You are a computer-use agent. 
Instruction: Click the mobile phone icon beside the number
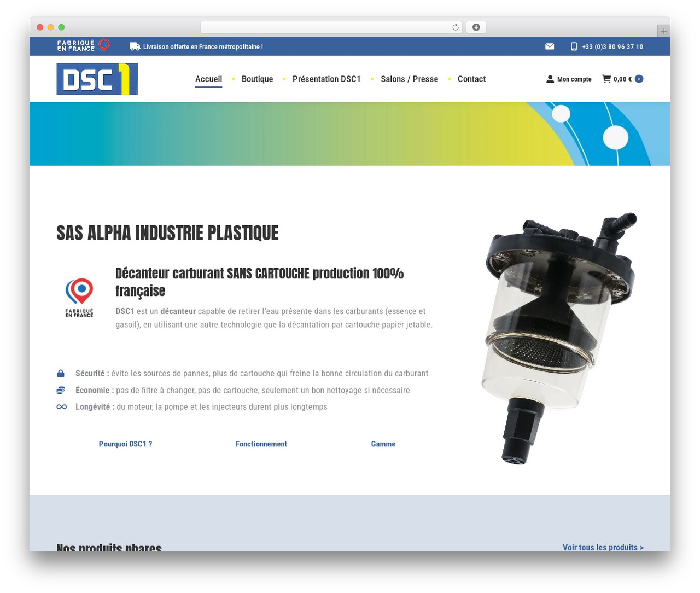pyautogui.click(x=574, y=46)
